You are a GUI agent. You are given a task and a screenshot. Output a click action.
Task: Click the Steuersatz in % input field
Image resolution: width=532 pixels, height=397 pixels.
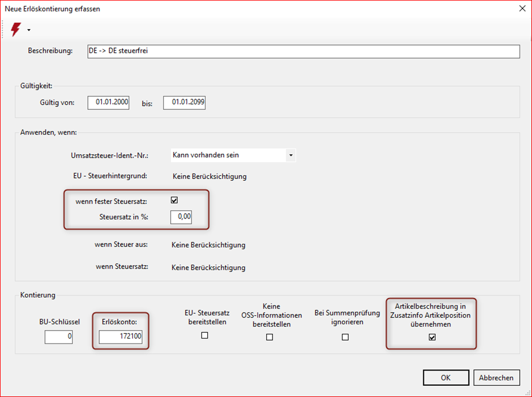click(x=181, y=217)
